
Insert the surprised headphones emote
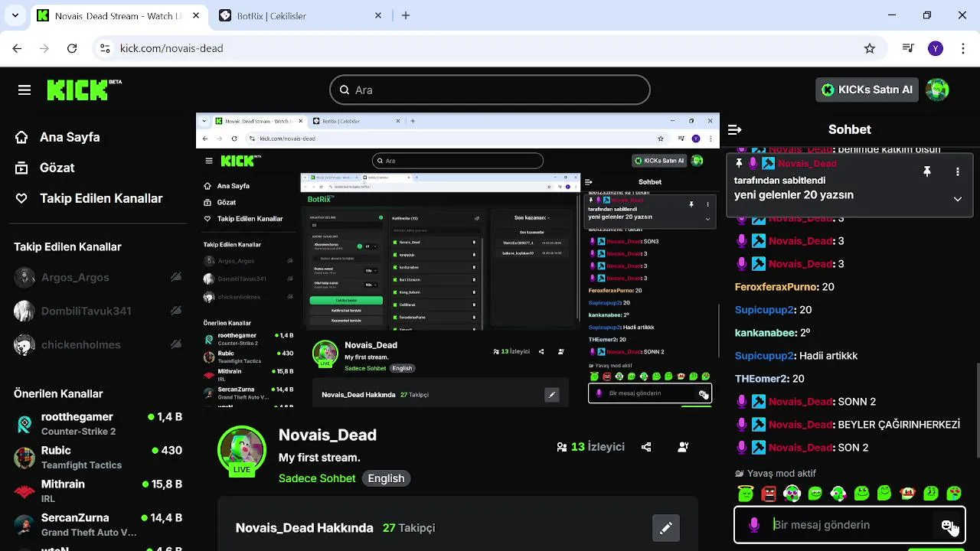(792, 494)
